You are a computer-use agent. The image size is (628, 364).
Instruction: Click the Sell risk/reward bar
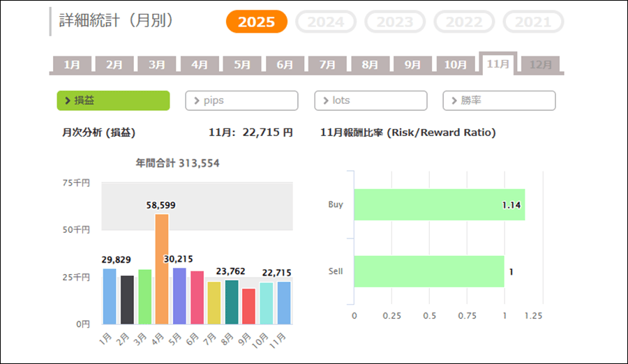[x=429, y=271]
